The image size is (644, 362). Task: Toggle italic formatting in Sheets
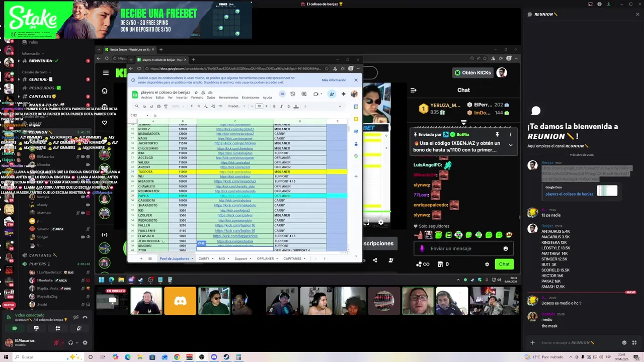point(281,106)
